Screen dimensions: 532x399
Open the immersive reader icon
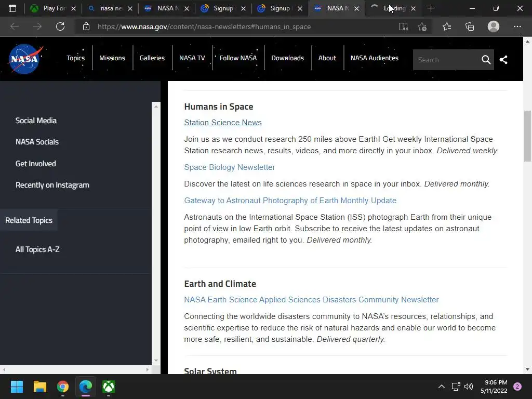tap(403, 26)
